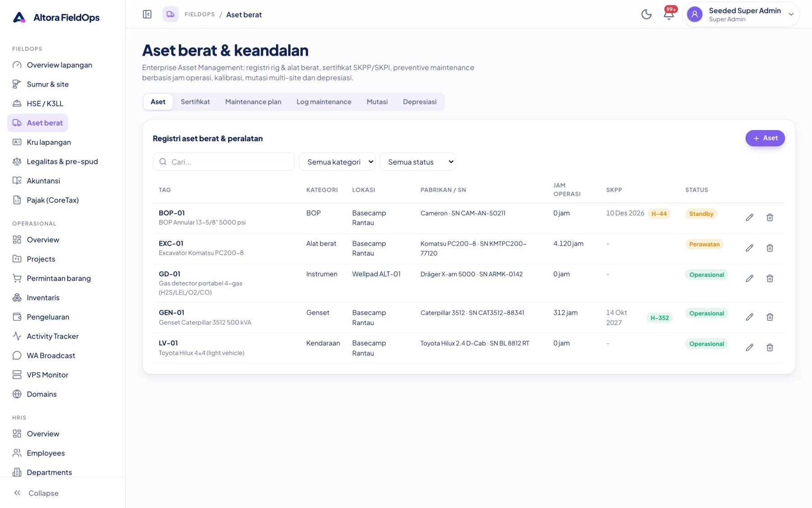Open the Semua kategori dropdown
The width and height of the screenshot is (812, 508).
pos(337,162)
